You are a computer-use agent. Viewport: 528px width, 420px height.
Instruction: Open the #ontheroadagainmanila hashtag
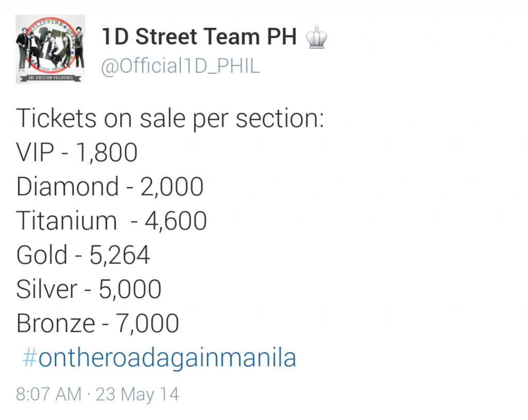pyautogui.click(x=160, y=358)
